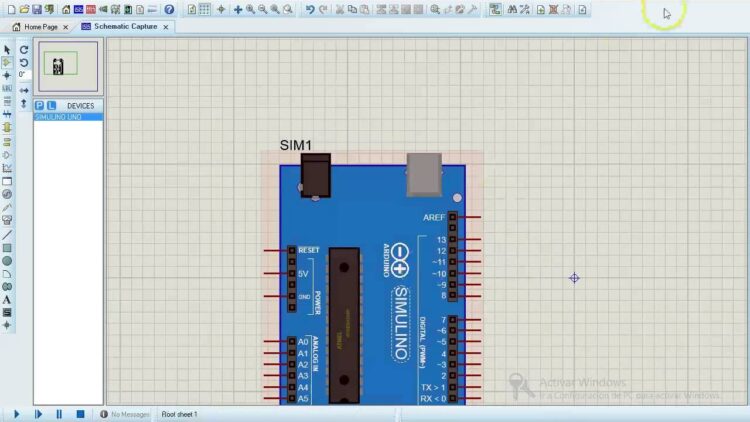
Task: Select Text Script Mode tool
Action: click(7, 101)
